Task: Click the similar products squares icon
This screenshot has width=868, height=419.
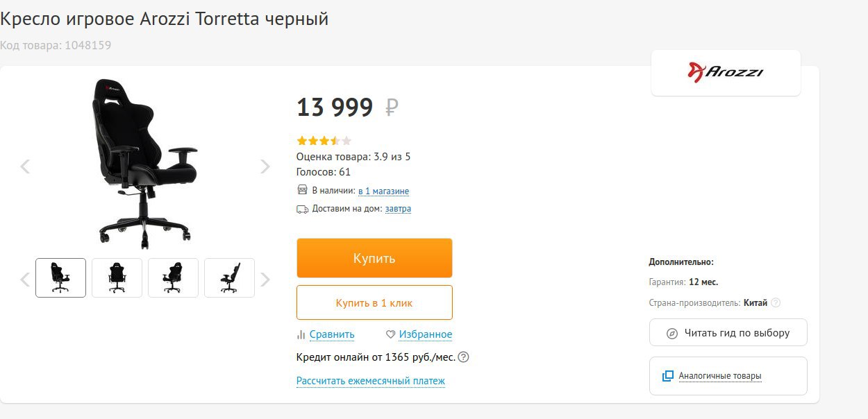Action: (668, 376)
